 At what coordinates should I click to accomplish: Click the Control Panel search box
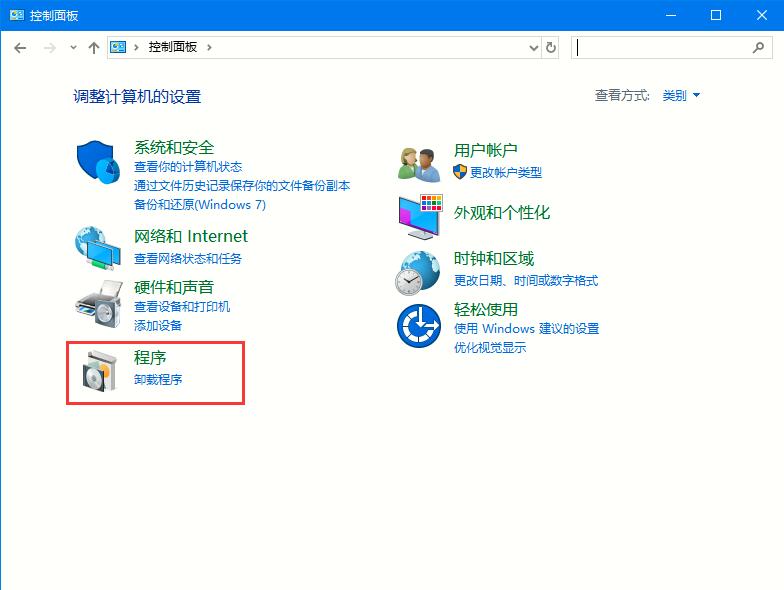tap(660, 47)
